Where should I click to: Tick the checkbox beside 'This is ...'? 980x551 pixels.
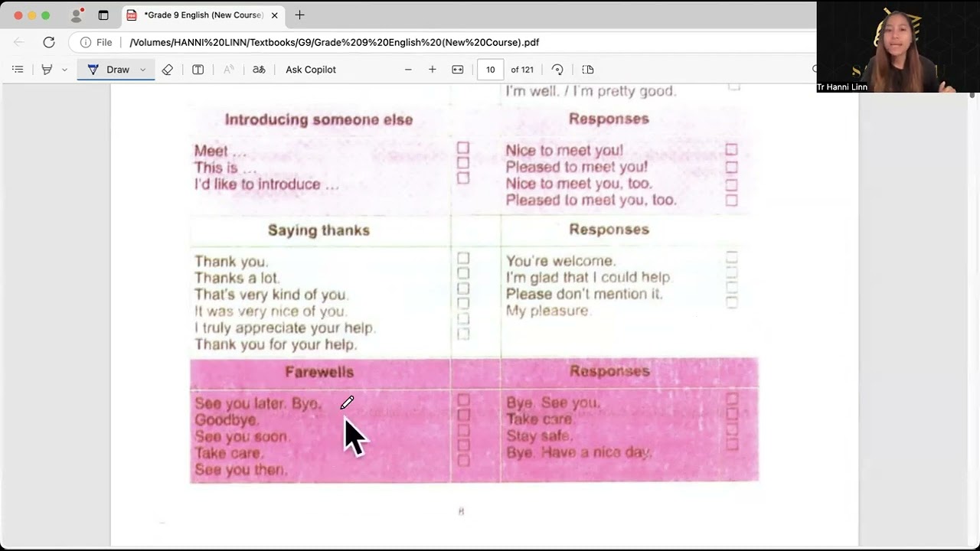coord(463,162)
